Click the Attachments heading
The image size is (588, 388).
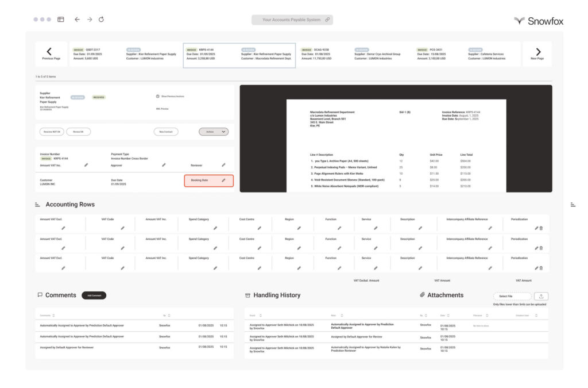(x=445, y=295)
